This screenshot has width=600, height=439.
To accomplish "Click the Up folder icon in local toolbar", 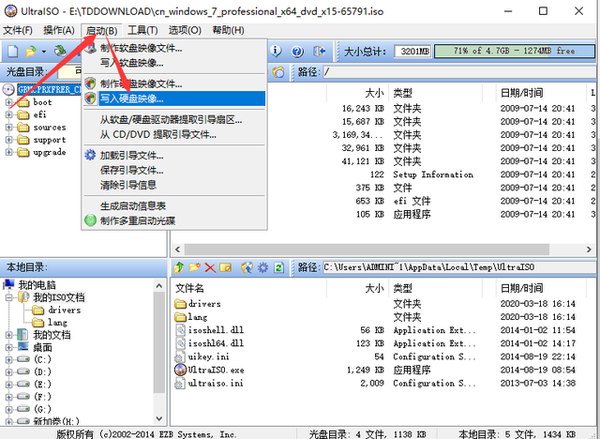I will tap(179, 267).
